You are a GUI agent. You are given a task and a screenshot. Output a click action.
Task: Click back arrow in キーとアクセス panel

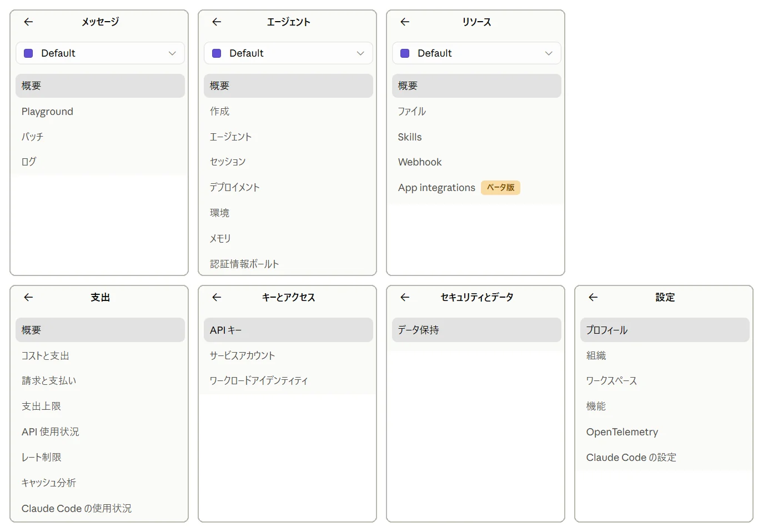[x=217, y=297]
